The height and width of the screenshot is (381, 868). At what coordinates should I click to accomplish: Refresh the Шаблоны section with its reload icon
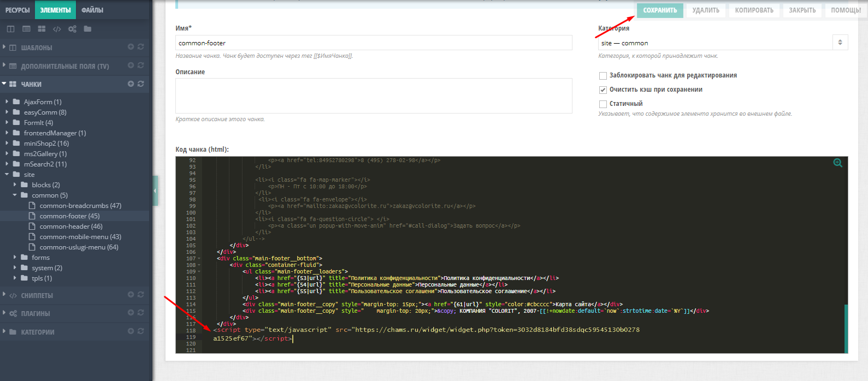[x=141, y=47]
